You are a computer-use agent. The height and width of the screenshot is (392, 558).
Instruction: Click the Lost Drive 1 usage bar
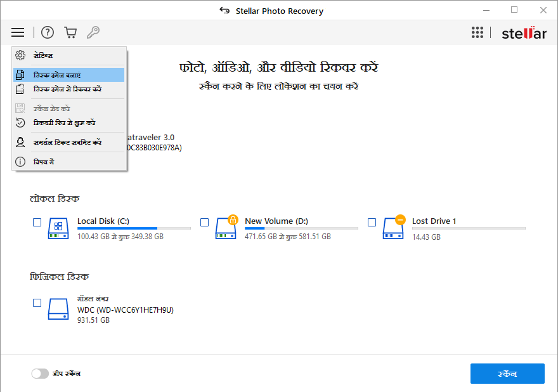469,228
